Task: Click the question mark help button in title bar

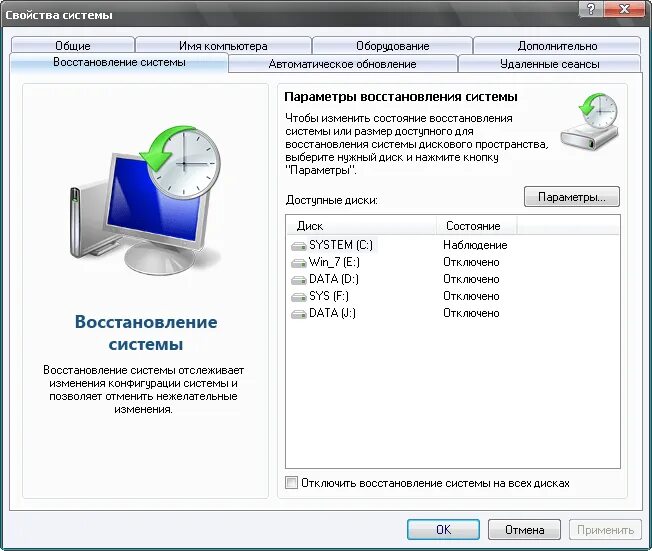Action: 591,9
